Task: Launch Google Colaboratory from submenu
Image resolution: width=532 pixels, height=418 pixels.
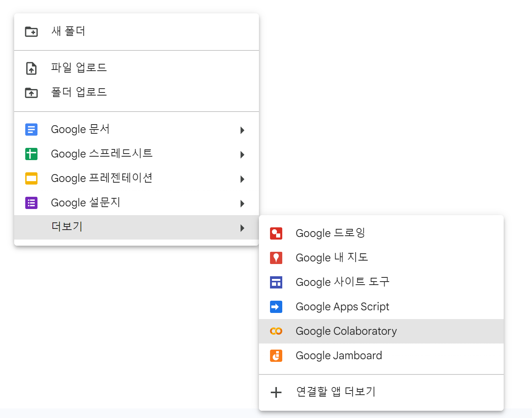Action: pos(381,331)
